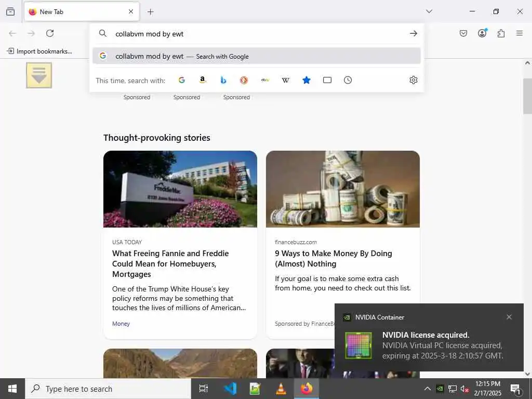Click Import bookmarks in the bookmarks toolbar
This screenshot has height=399, width=532.
coord(39,51)
